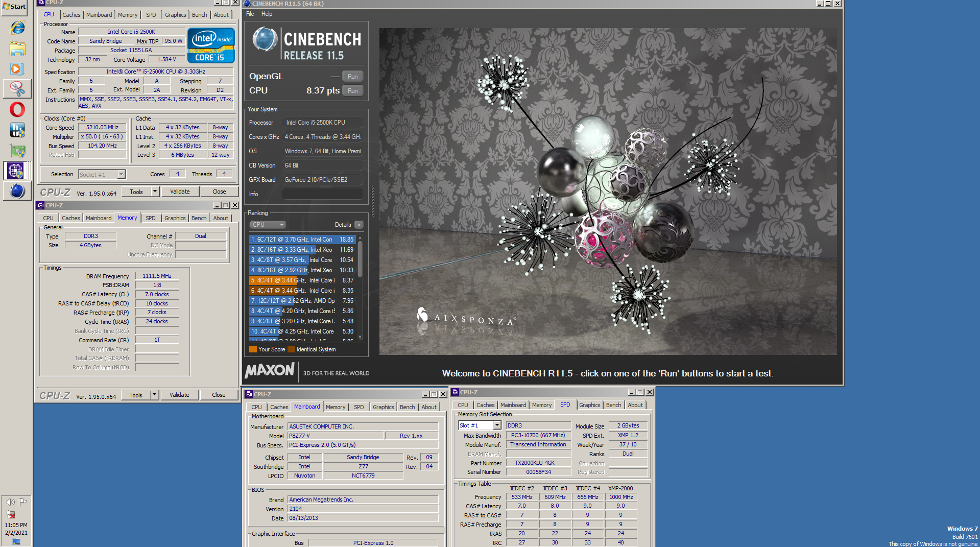
Task: Open Windows Explorer folder icon in taskbar
Action: point(17,49)
